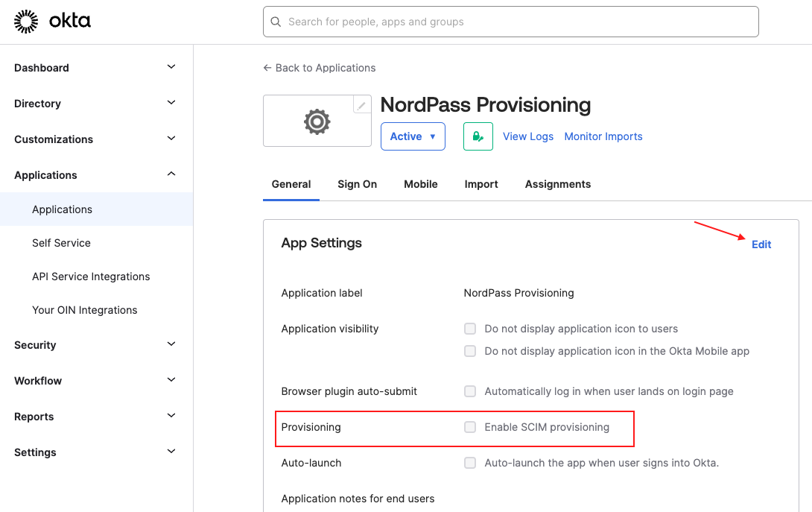Click the green lock key icon button
Viewport: 812px width, 512px height.
tap(478, 136)
